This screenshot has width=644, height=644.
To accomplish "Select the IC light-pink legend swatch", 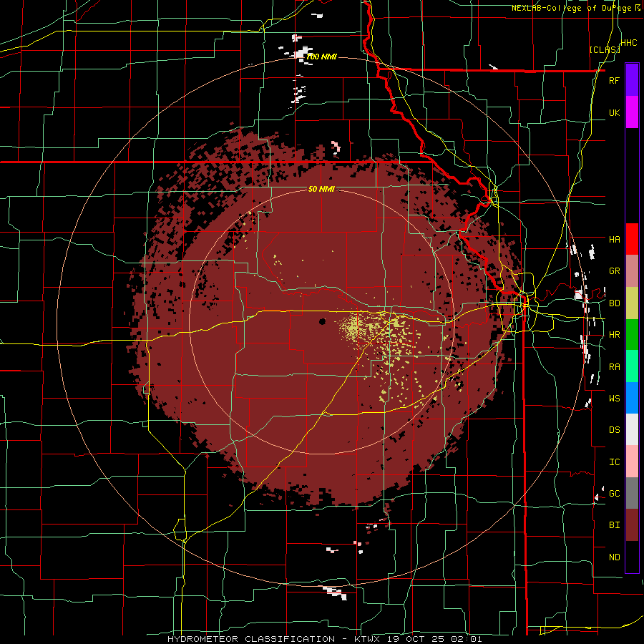I will pyautogui.click(x=632, y=462).
